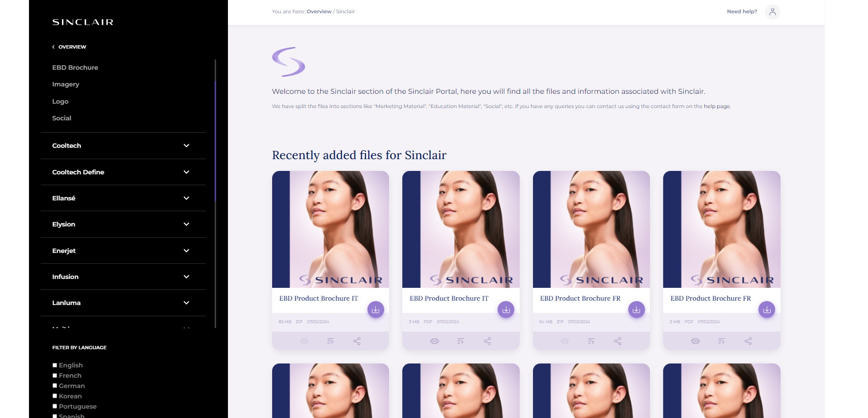Check the French language filter
The width and height of the screenshot is (868, 418).
pos(55,375)
